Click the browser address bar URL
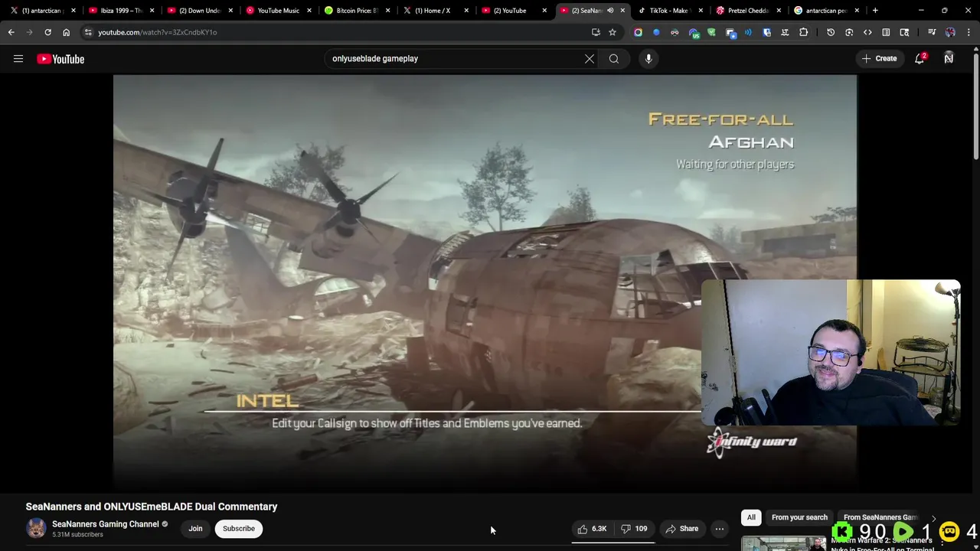 tap(157, 32)
